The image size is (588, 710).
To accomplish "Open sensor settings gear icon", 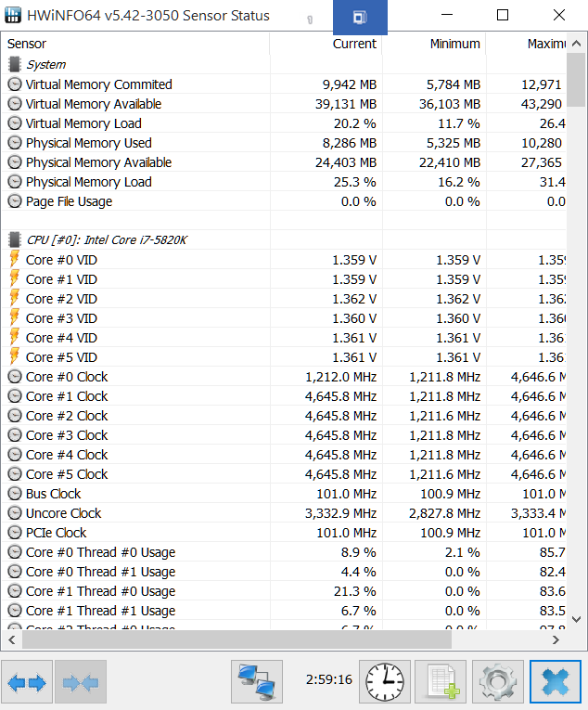I will coord(498,682).
